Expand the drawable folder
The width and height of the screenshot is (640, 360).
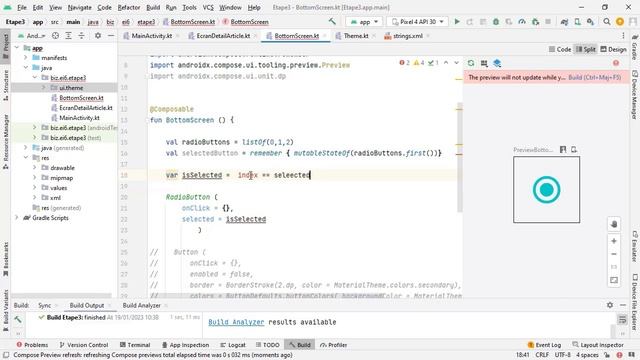pos(35,168)
